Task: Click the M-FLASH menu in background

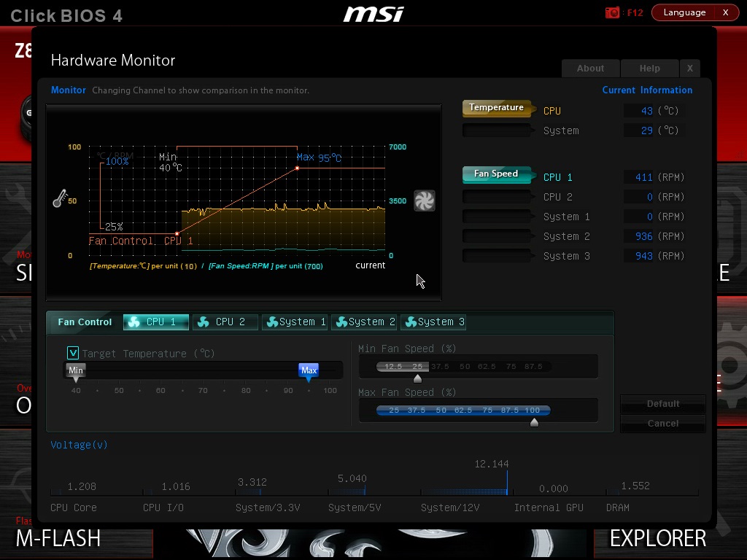Action: coord(58,538)
